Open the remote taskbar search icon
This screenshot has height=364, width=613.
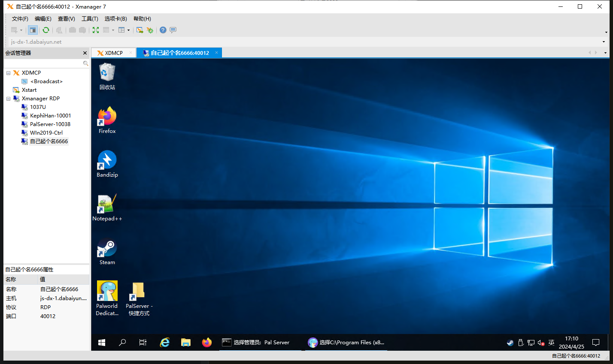[122, 343]
